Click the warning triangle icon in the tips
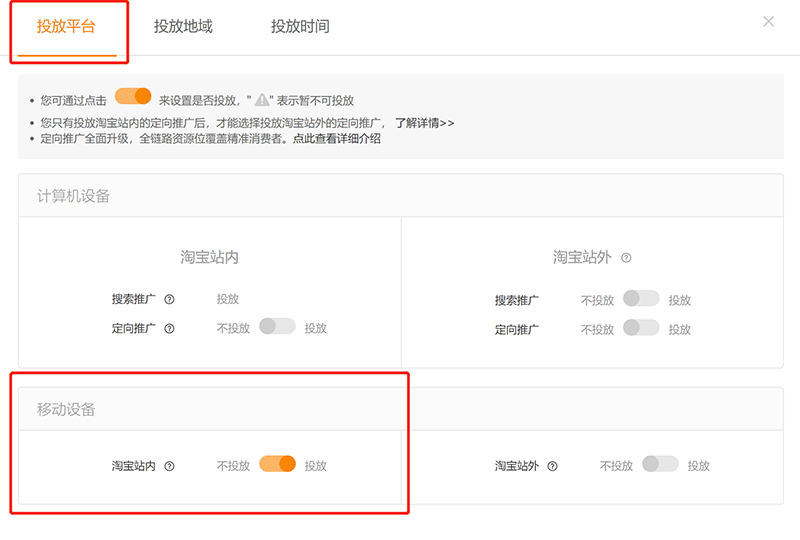The height and width of the screenshot is (540, 800). (x=262, y=100)
